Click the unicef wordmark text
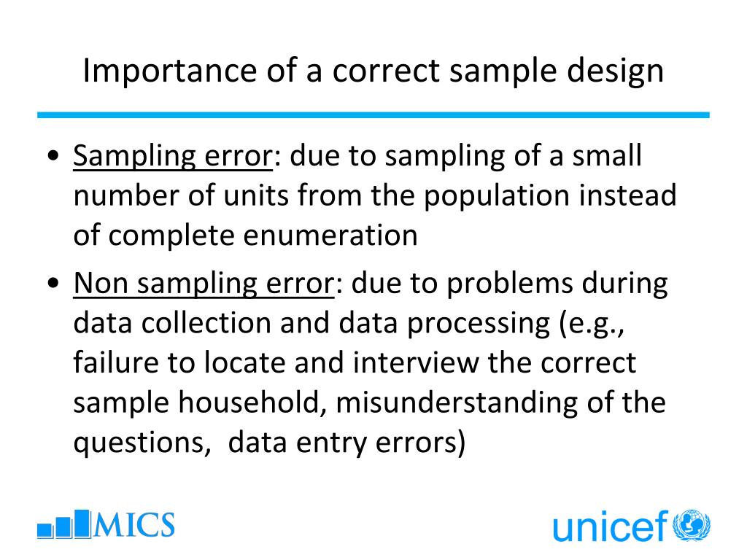747x560 pixels. [x=611, y=526]
